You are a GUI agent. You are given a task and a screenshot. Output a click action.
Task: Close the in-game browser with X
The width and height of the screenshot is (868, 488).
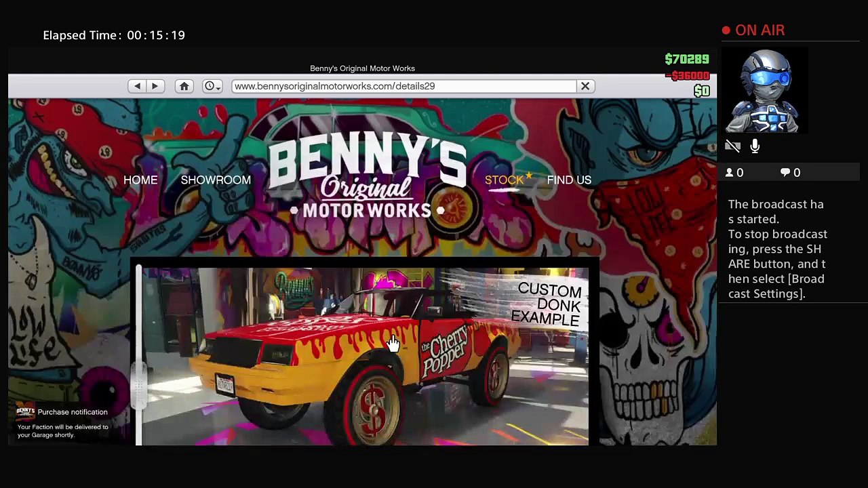coord(585,86)
